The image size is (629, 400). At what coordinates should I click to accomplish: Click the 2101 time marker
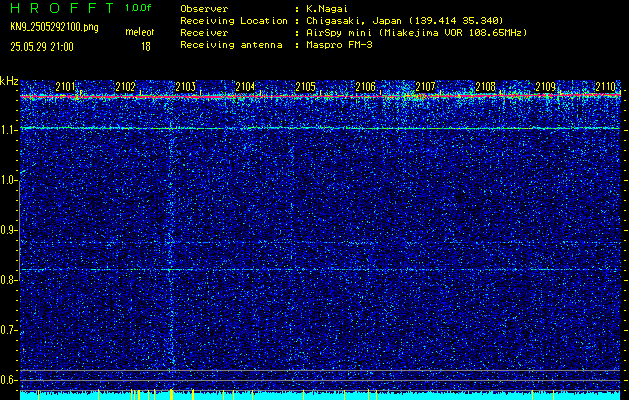click(65, 87)
